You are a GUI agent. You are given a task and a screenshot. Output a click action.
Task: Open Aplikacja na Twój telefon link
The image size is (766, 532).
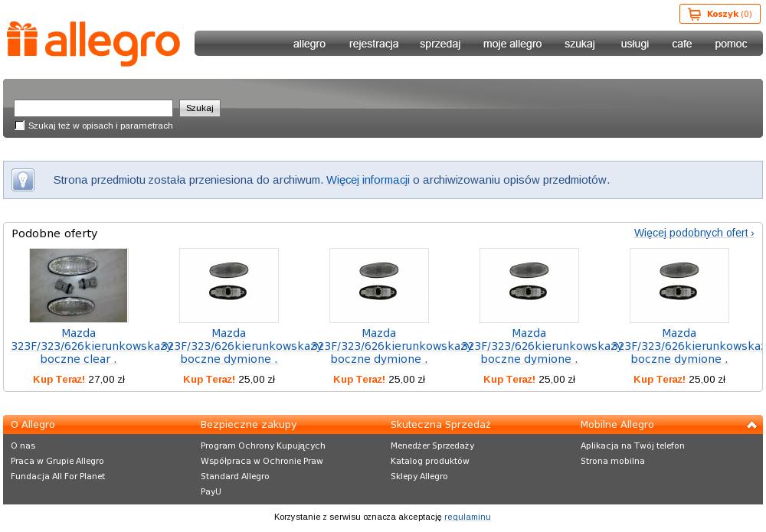(632, 446)
